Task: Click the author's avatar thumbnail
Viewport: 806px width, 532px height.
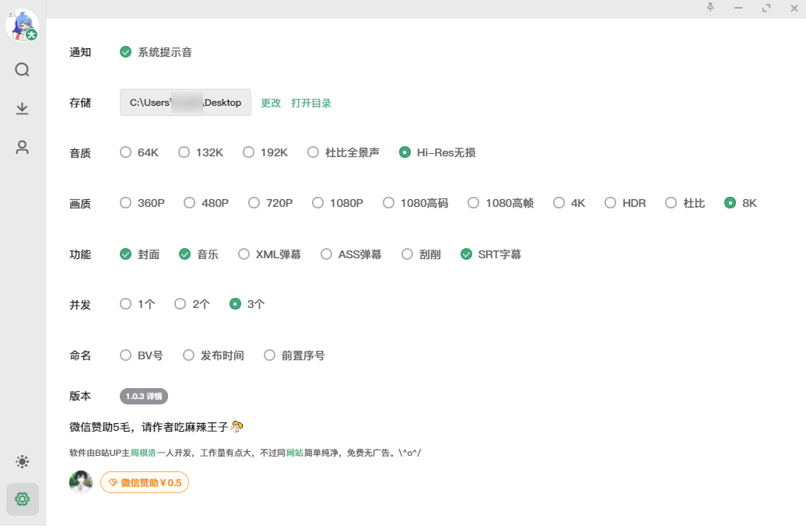Action: click(x=81, y=482)
